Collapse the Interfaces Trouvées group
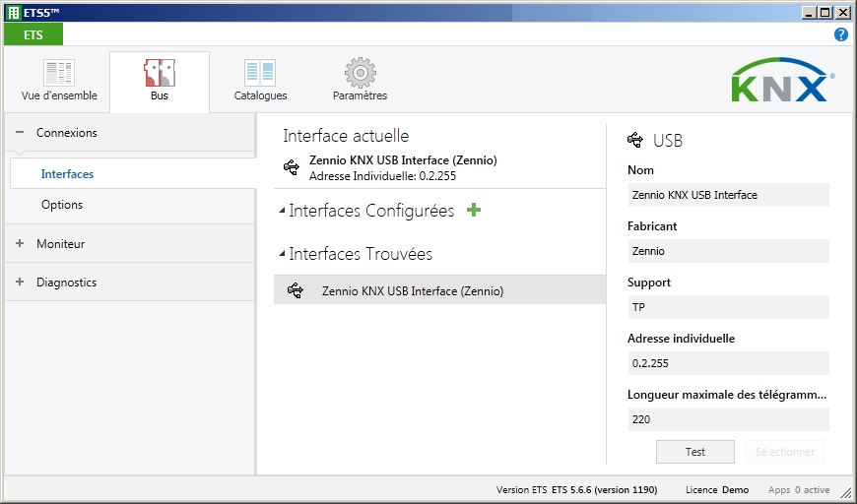The width and height of the screenshot is (857, 504). 282,253
